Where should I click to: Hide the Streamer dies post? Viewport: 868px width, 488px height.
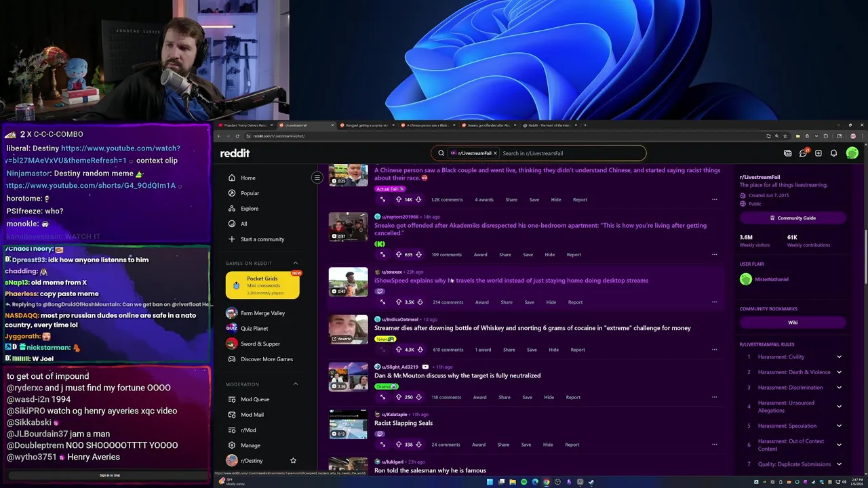tap(553, 350)
